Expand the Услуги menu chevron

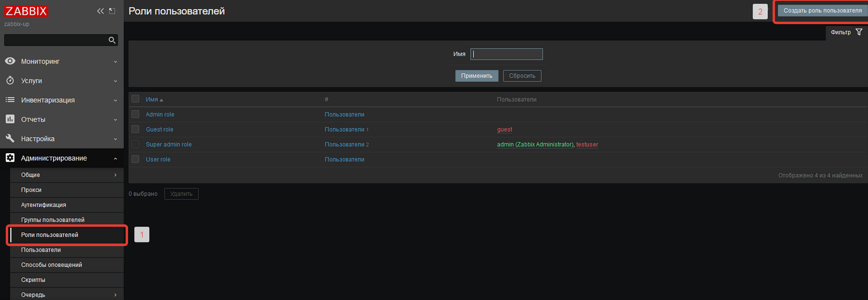coord(115,81)
